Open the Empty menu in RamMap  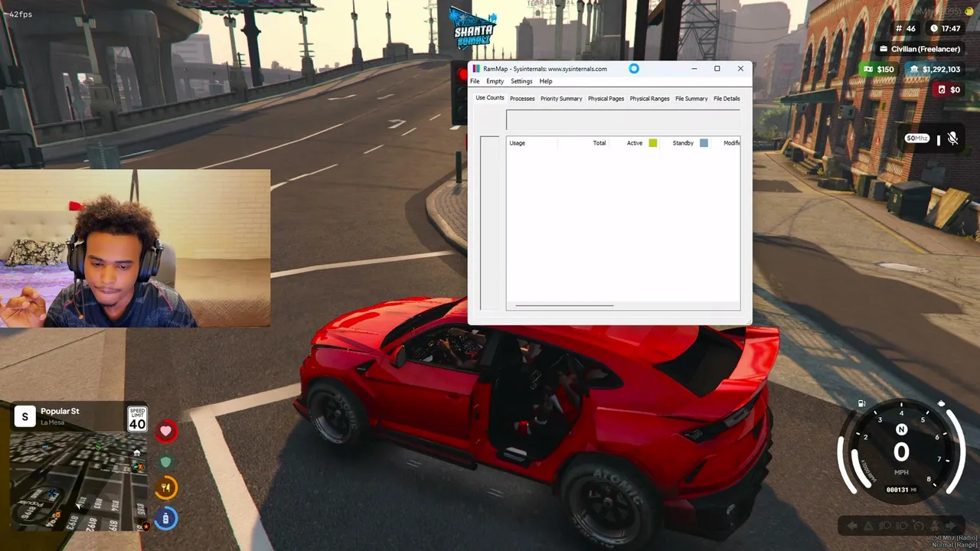[495, 81]
